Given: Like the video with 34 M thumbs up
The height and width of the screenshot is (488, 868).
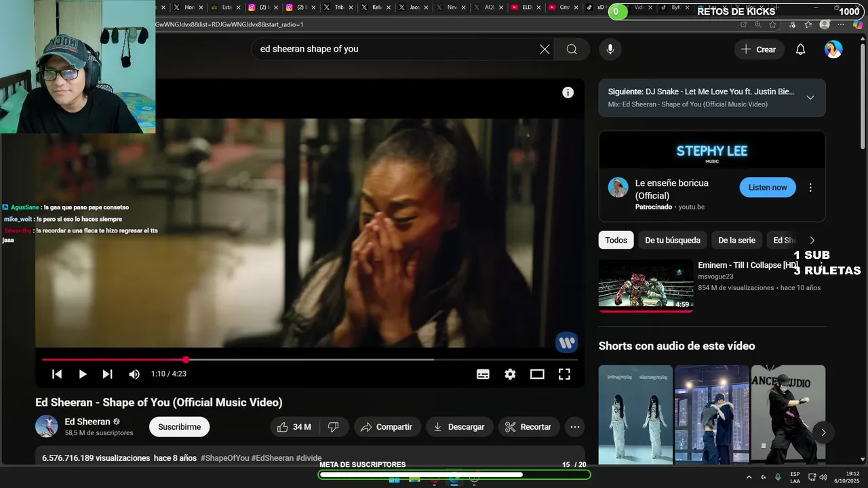Looking at the screenshot, I should point(294,427).
